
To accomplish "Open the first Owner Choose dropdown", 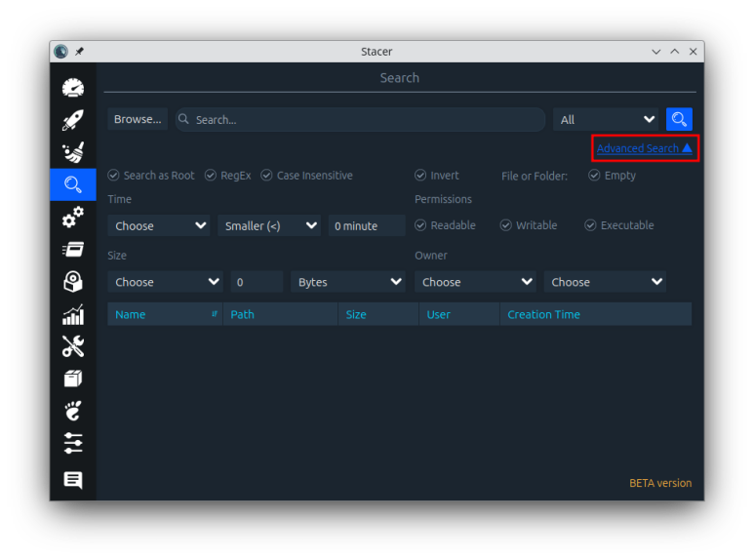I will click(475, 282).
